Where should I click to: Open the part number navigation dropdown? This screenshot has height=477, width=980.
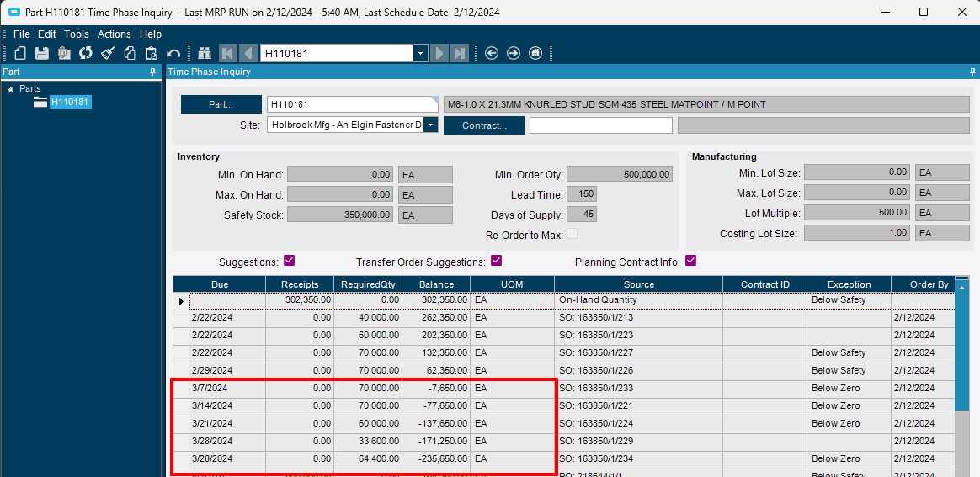pyautogui.click(x=421, y=54)
